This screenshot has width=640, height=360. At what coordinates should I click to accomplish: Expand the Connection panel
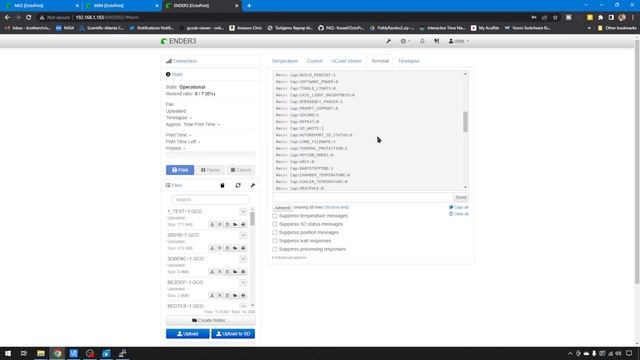point(181,61)
